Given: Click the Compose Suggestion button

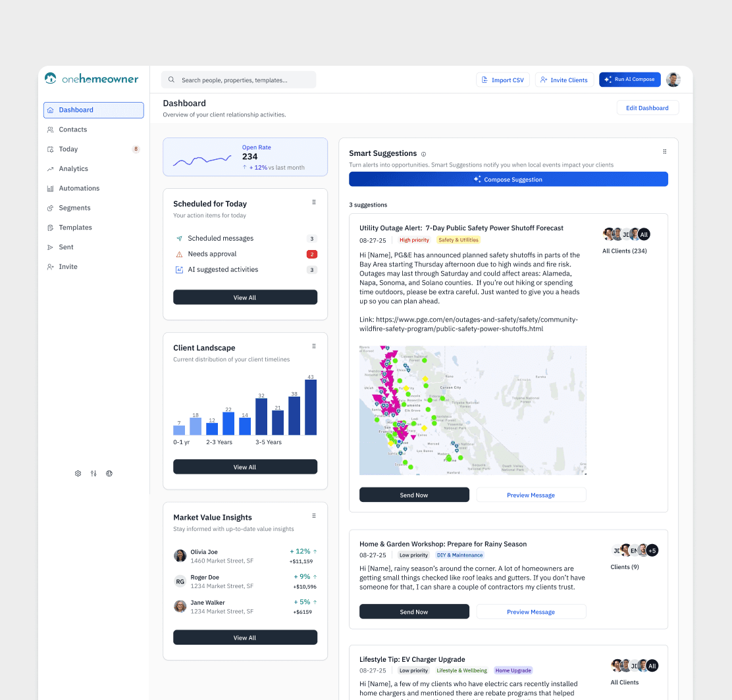Looking at the screenshot, I should (508, 179).
